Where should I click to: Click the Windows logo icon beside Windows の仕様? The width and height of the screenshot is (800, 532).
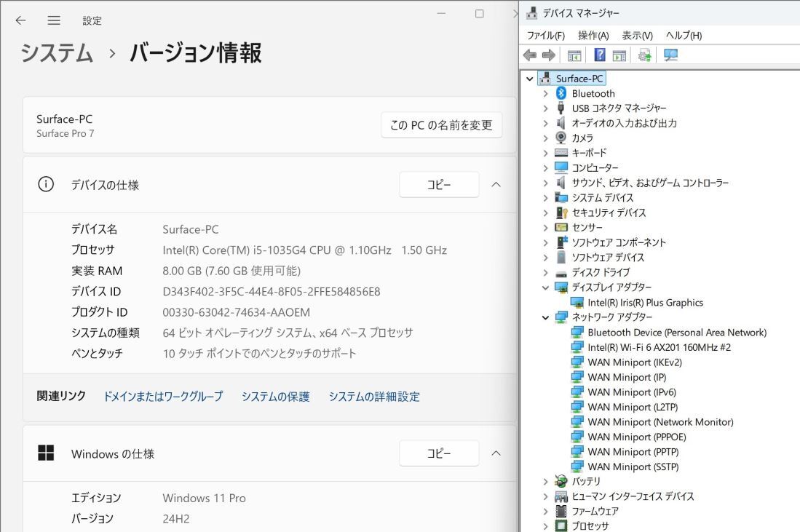point(46,453)
